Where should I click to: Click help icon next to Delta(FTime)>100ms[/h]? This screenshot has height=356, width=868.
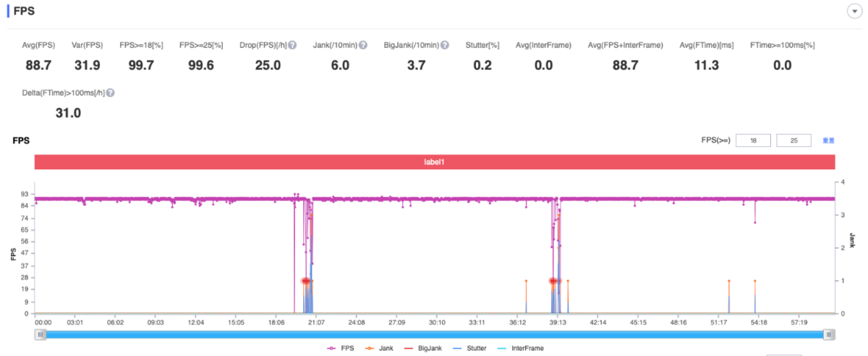point(111,93)
